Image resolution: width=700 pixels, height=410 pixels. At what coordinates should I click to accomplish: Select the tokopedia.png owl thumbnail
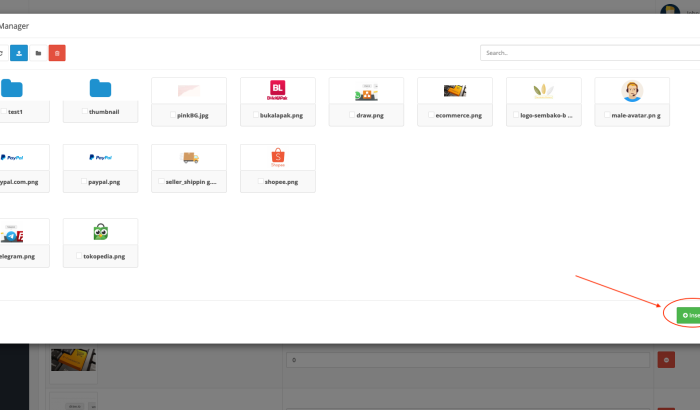100,232
